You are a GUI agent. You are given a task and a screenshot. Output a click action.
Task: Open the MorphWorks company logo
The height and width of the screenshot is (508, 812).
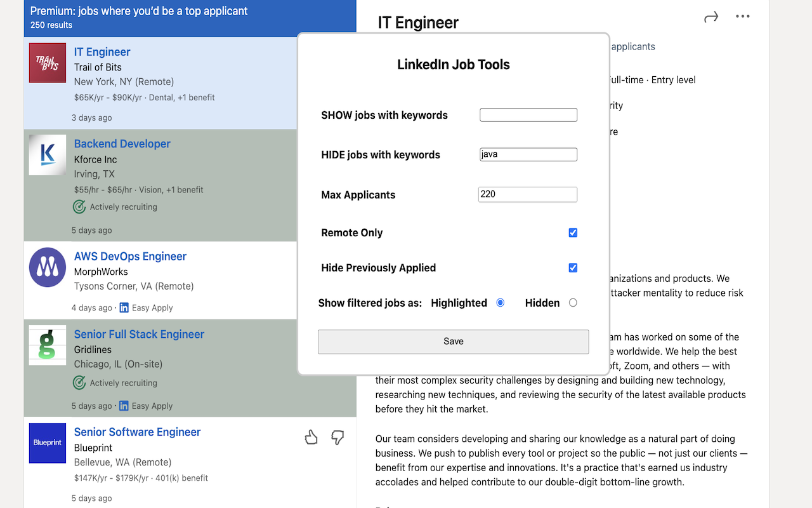[x=48, y=267]
